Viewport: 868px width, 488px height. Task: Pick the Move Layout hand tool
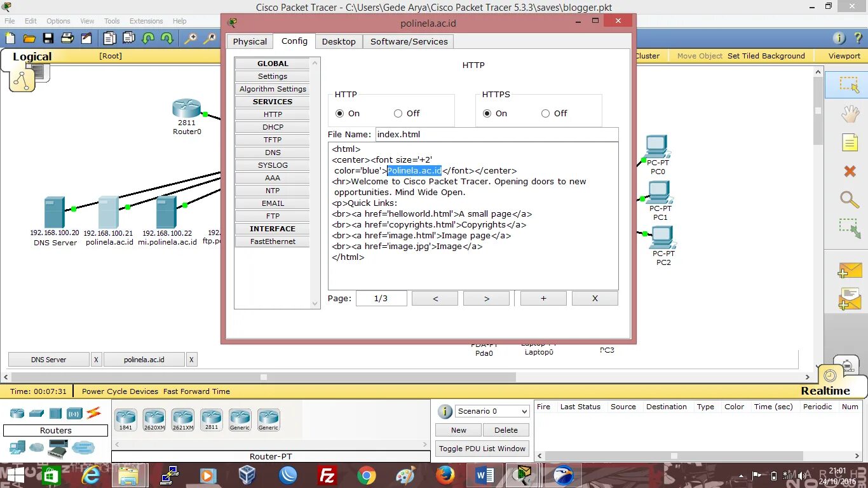pos(850,114)
